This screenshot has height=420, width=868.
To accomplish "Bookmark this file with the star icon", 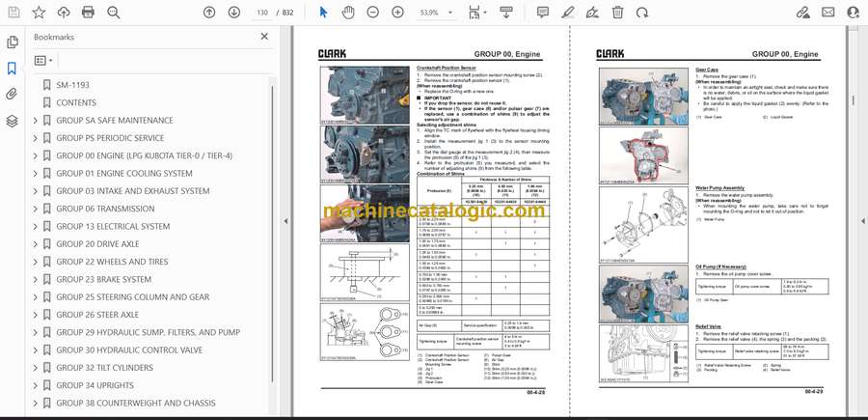I will coord(39,13).
